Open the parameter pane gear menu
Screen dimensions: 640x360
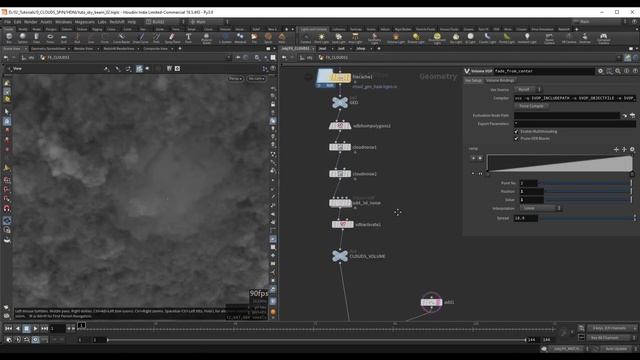coord(601,71)
